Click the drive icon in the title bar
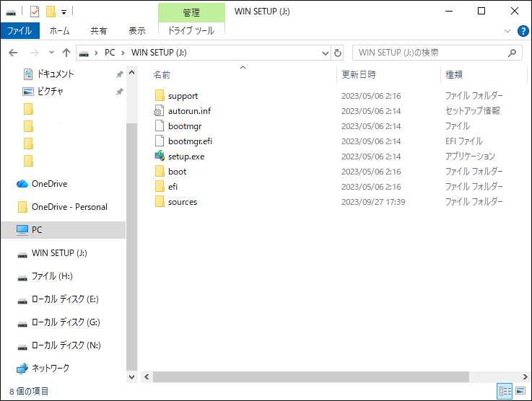The height and width of the screenshot is (401, 532). pyautogui.click(x=11, y=12)
